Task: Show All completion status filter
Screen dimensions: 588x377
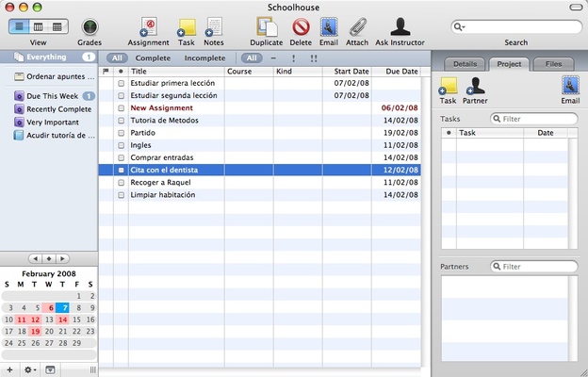Action: coord(117,58)
